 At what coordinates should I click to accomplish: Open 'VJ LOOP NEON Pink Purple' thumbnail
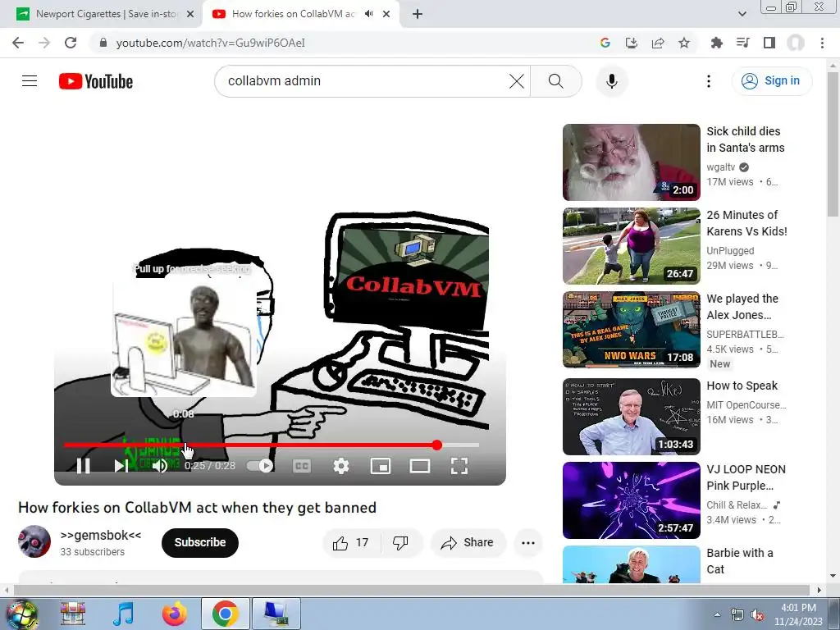[631, 500]
